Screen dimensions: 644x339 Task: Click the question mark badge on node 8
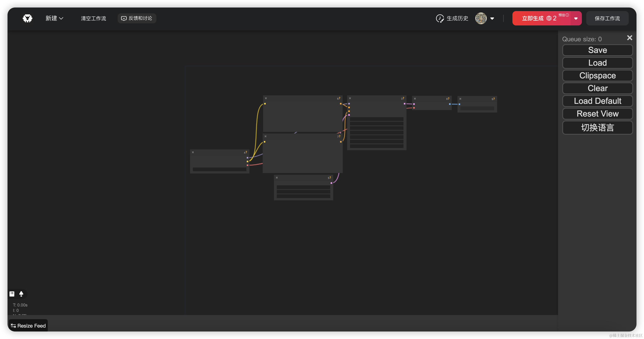[449, 98]
